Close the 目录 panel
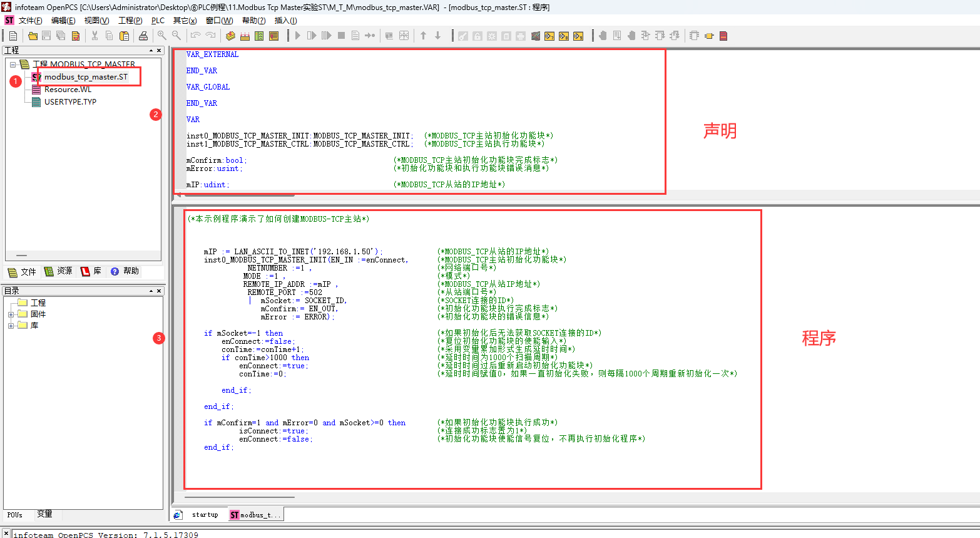 (159, 291)
